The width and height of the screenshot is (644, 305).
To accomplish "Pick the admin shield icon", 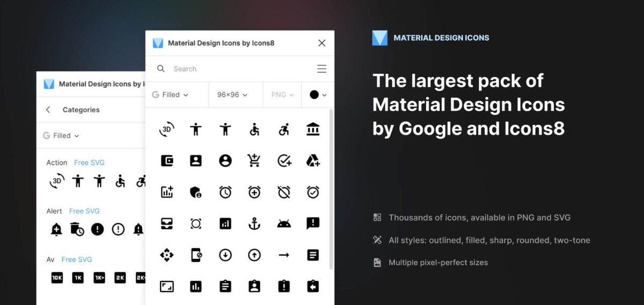I will point(196,192).
